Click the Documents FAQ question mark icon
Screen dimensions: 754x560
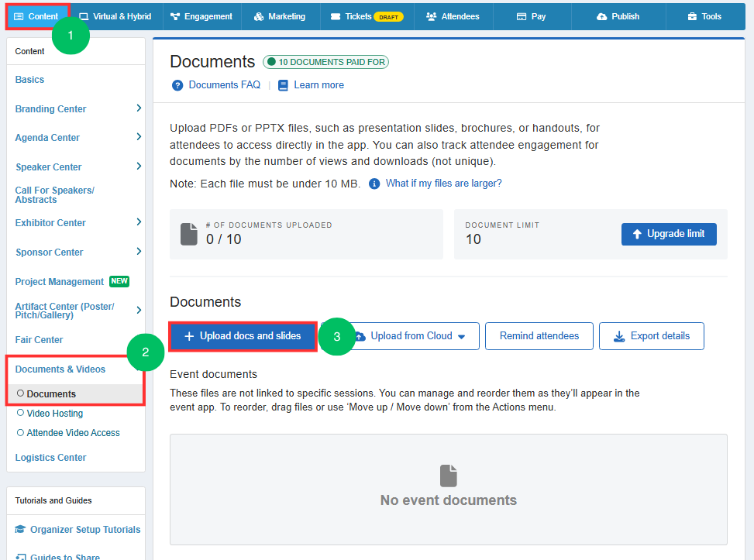point(177,85)
